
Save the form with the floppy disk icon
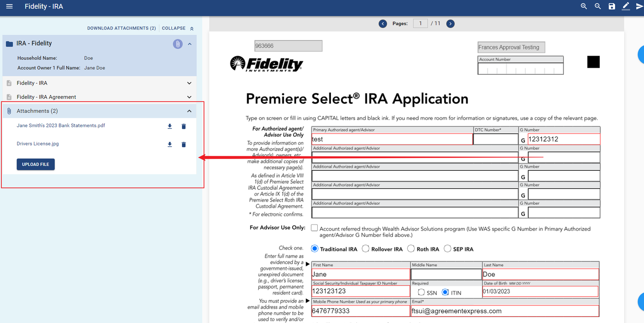pos(612,6)
